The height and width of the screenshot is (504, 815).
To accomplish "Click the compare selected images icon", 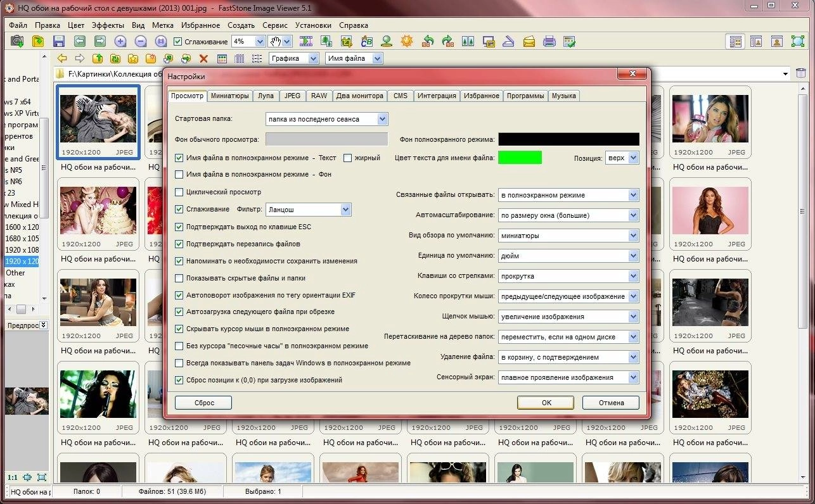I will (x=468, y=41).
